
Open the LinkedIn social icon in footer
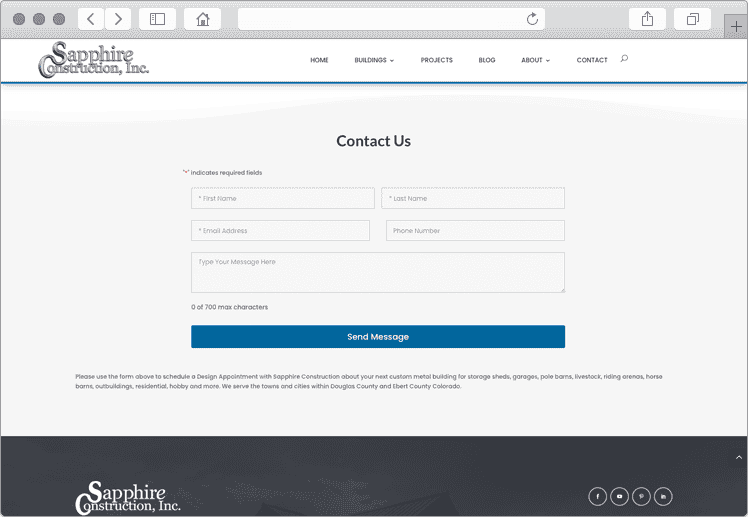tap(663, 496)
